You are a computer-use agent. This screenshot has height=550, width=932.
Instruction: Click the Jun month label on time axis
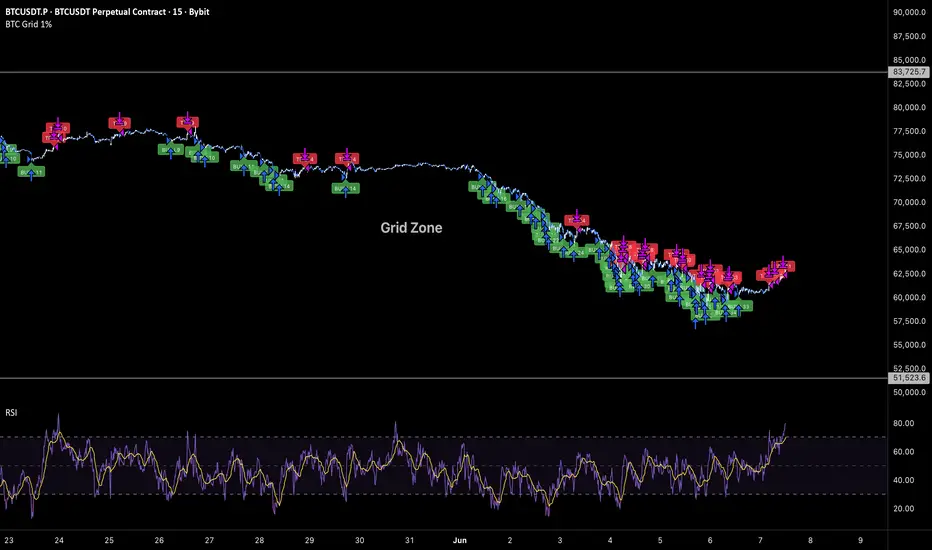coord(459,540)
